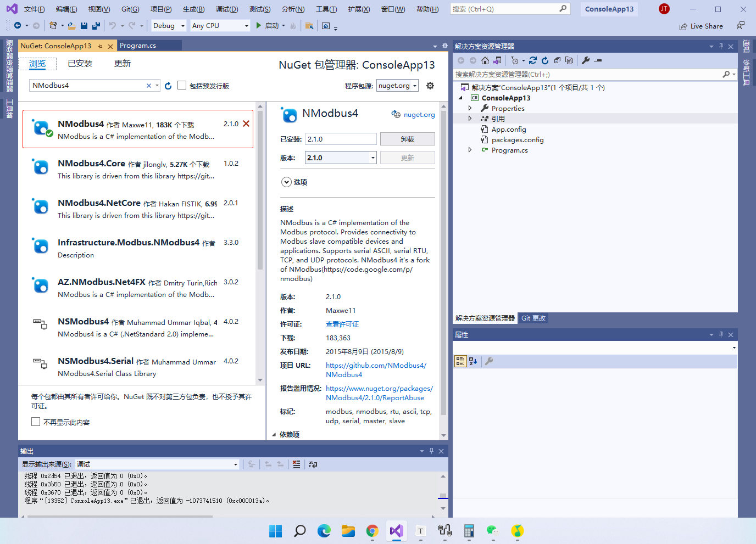The image size is (756, 544).
Task: Click Collapse All icon in Solution Explorer
Action: tap(557, 60)
